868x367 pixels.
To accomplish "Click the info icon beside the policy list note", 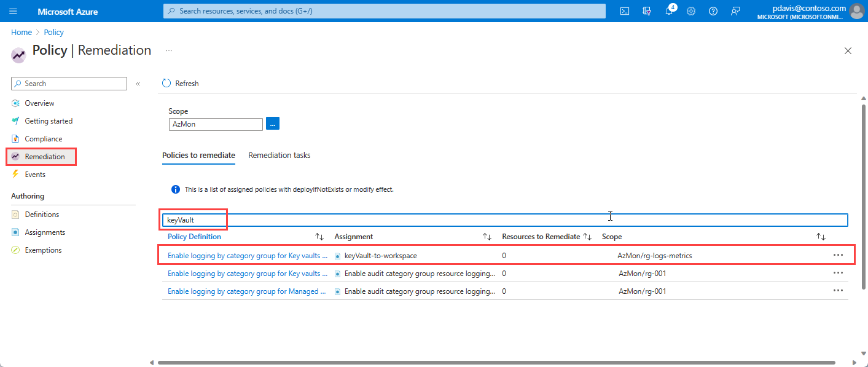I will point(176,189).
